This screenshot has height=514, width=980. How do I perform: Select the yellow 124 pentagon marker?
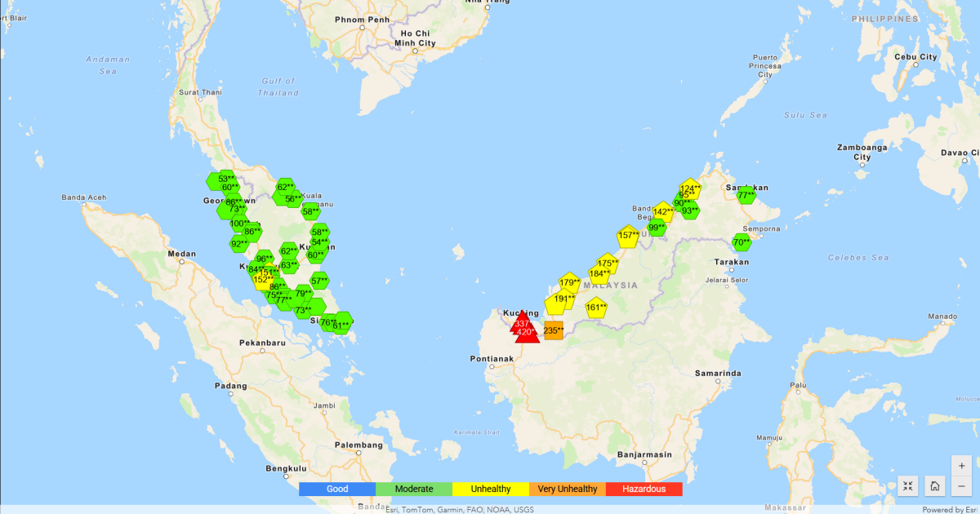[690, 189]
